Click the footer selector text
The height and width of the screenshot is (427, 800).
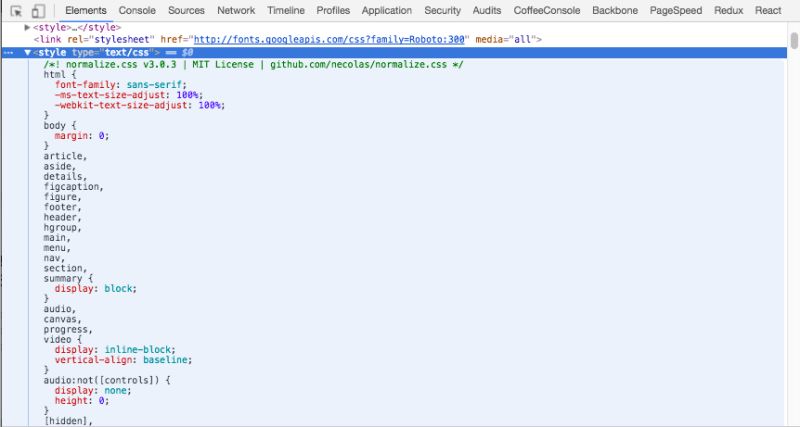pos(62,207)
